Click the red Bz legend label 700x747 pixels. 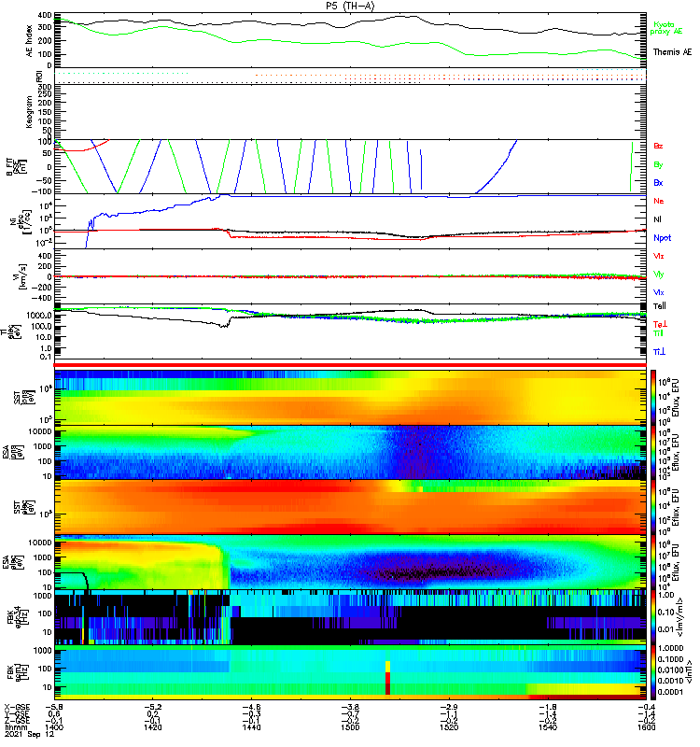click(658, 146)
